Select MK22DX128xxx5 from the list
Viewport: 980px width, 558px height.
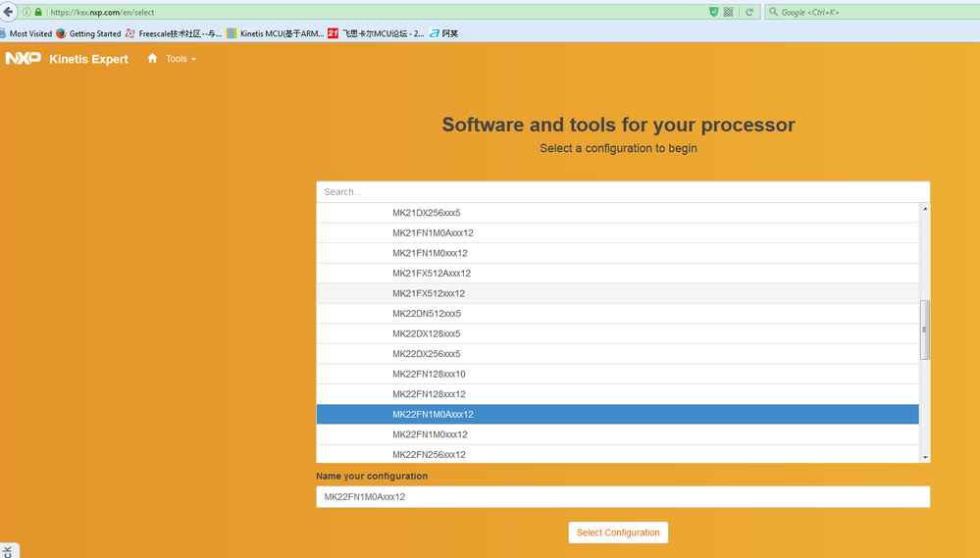(x=617, y=333)
